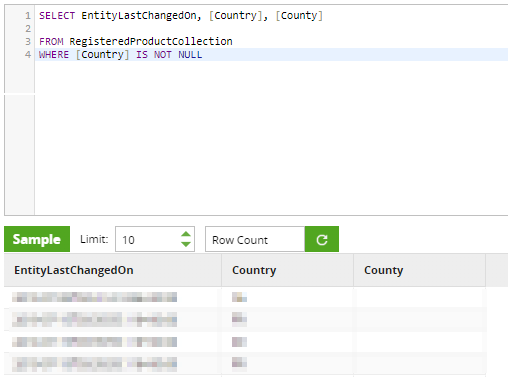The image size is (526, 389).
Task: Click the Limit label
Action: [x=94, y=239]
